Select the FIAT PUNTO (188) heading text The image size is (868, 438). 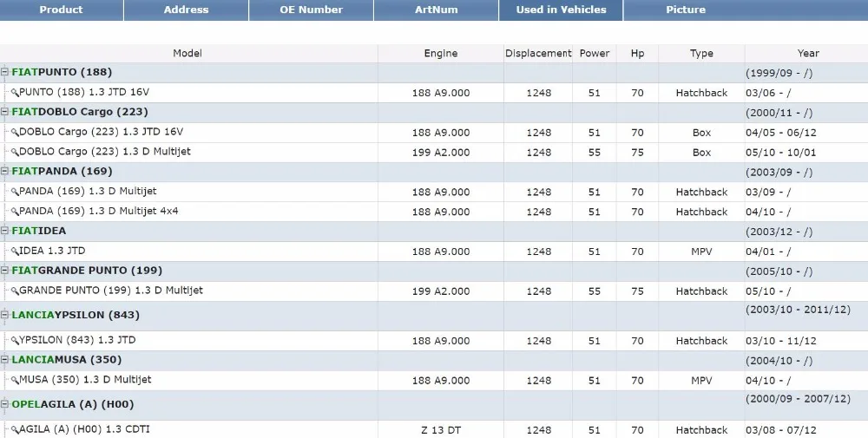62,73
